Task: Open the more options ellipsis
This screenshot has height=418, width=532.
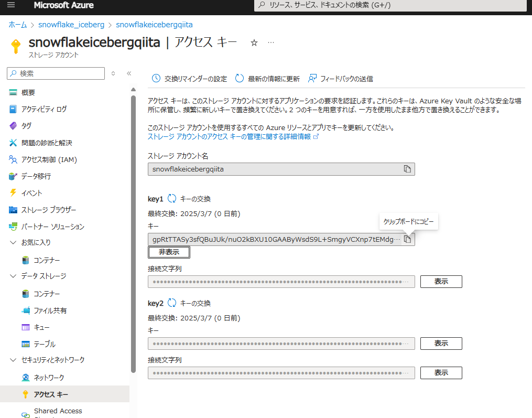Action: [271, 42]
